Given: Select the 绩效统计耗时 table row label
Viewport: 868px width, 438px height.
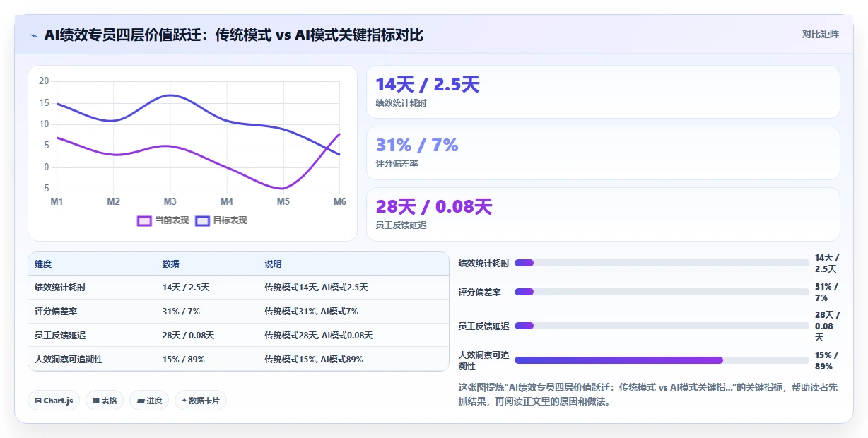Looking at the screenshot, I should [60, 288].
